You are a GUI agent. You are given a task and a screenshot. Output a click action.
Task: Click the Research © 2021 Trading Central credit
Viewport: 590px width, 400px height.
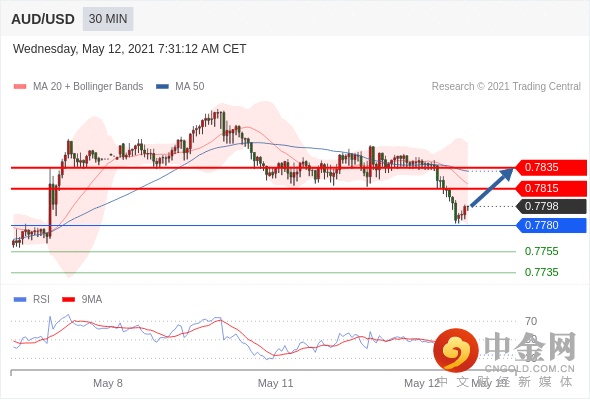(506, 87)
